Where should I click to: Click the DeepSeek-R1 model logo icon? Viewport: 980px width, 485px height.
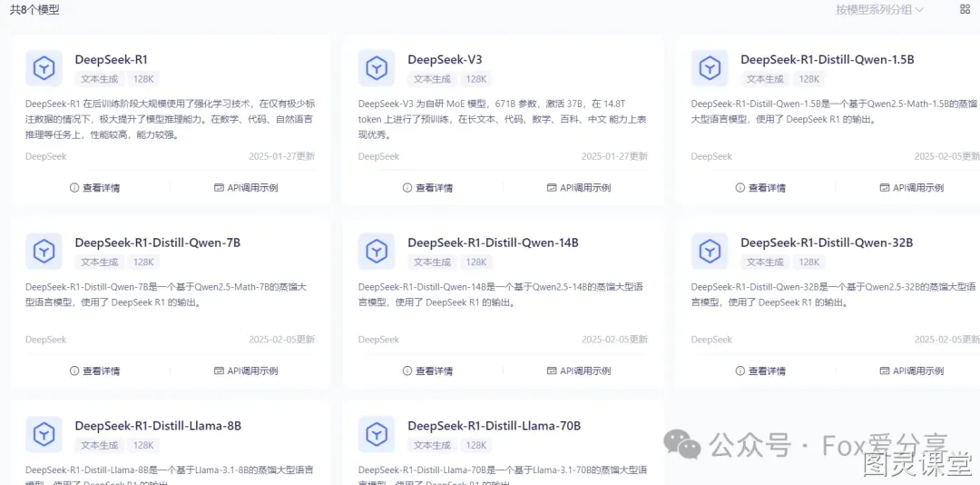point(44,67)
